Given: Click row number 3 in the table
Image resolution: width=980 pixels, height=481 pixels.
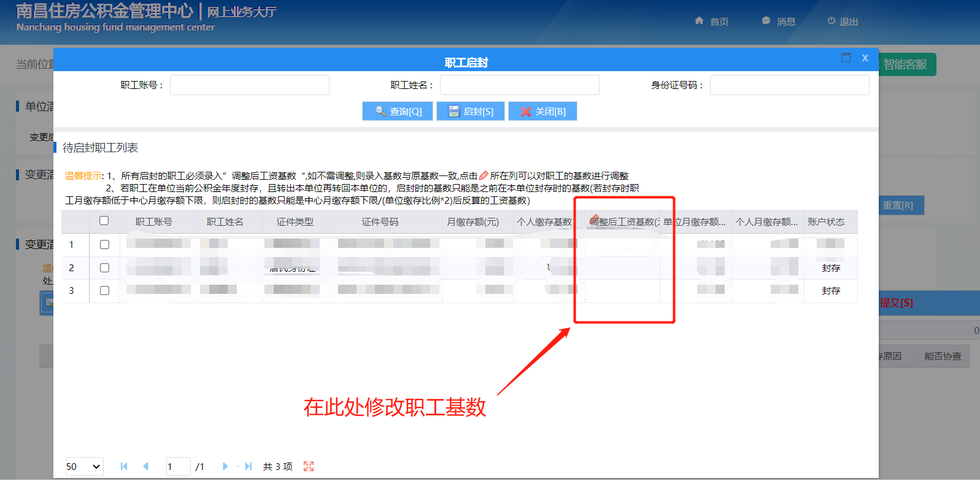Looking at the screenshot, I should click(72, 291).
